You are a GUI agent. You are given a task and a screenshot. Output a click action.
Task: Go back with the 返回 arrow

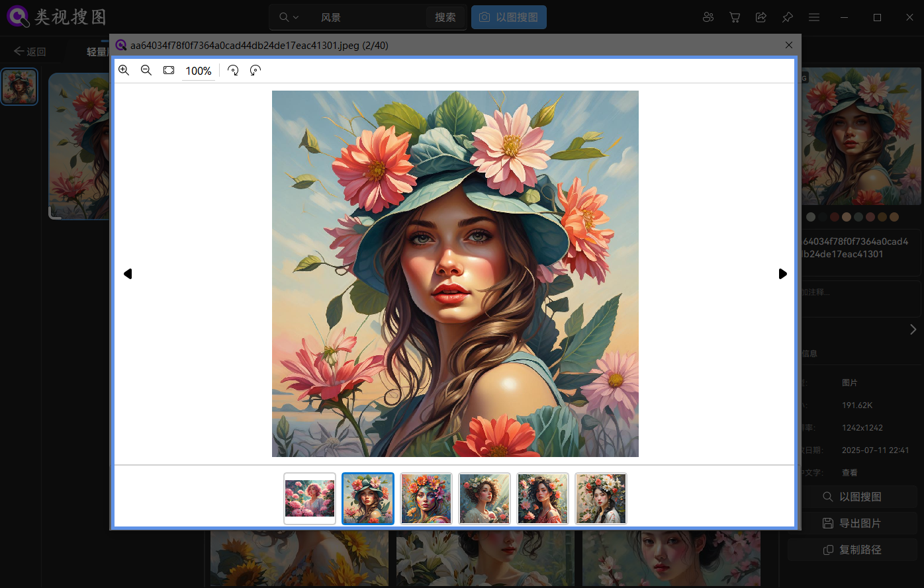click(30, 52)
